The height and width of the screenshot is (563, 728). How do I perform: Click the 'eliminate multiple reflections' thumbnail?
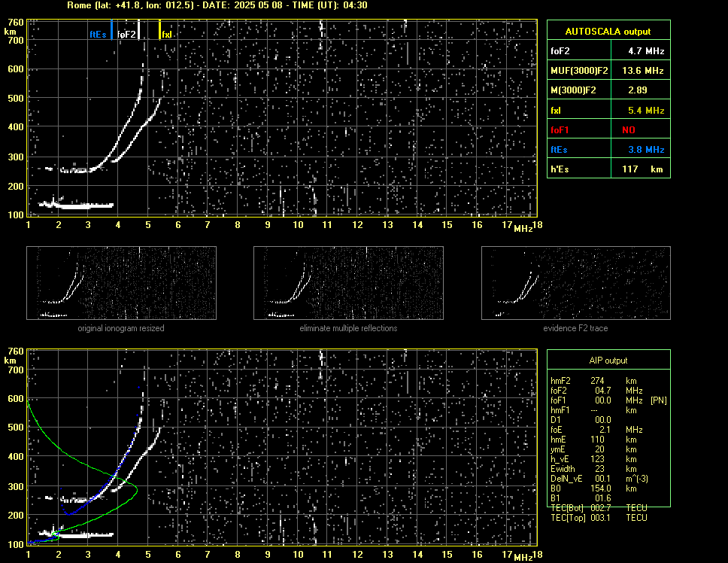coord(348,283)
